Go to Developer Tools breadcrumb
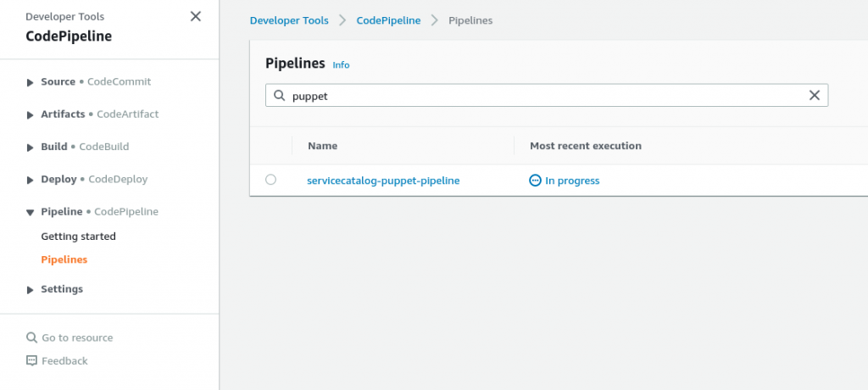Viewport: 868px width, 390px height. tap(289, 20)
